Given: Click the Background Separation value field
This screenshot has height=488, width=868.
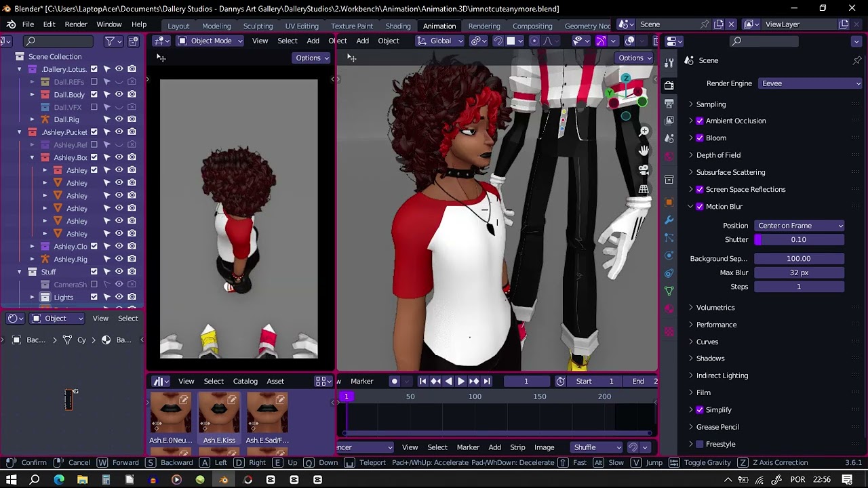Looking at the screenshot, I should (799, 259).
